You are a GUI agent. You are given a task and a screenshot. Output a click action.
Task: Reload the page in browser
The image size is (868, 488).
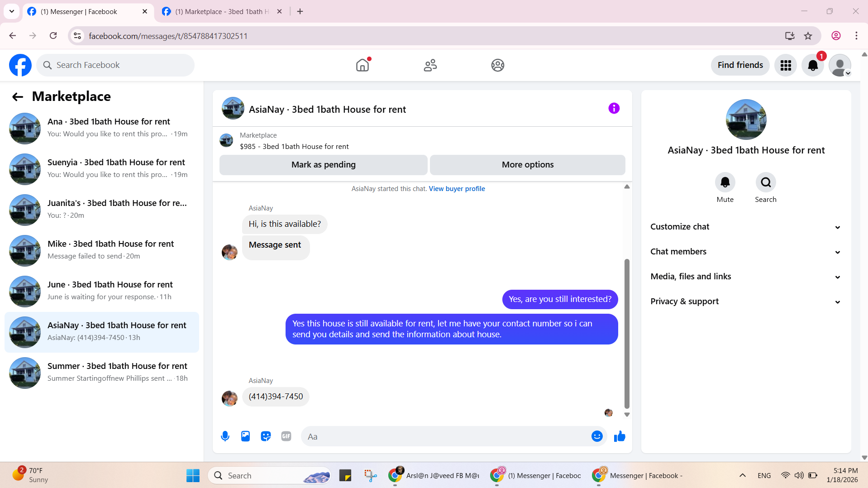pos(53,36)
